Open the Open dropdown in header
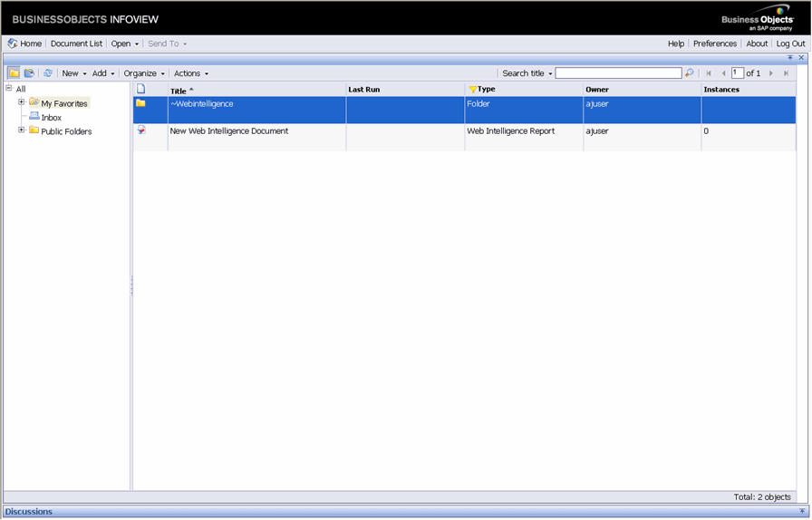Image resolution: width=812 pixels, height=520 pixels. click(x=125, y=43)
